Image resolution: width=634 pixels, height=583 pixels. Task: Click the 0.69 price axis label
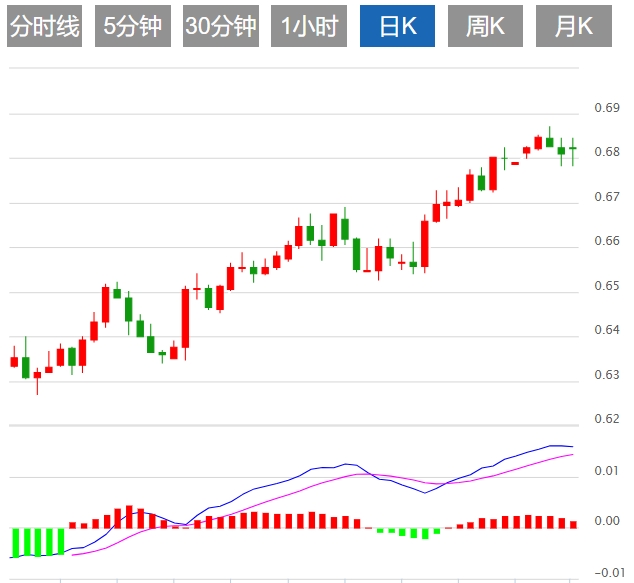click(x=606, y=108)
